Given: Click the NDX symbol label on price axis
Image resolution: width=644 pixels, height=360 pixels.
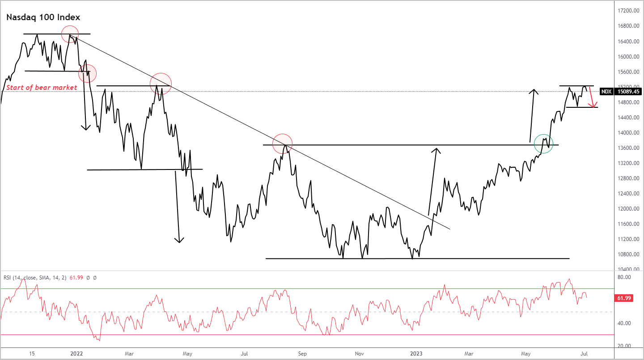Looking at the screenshot, I should coord(606,92).
